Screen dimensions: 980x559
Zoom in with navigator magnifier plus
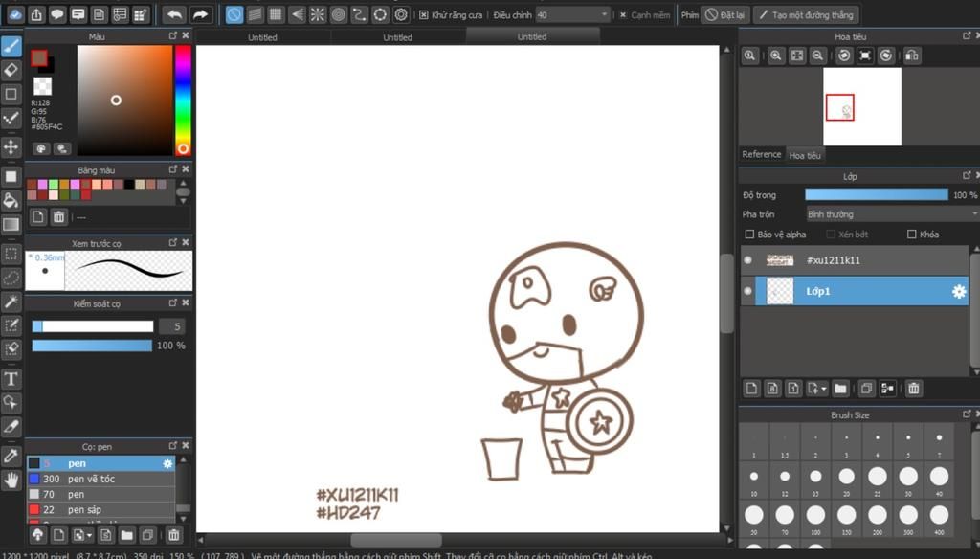775,56
